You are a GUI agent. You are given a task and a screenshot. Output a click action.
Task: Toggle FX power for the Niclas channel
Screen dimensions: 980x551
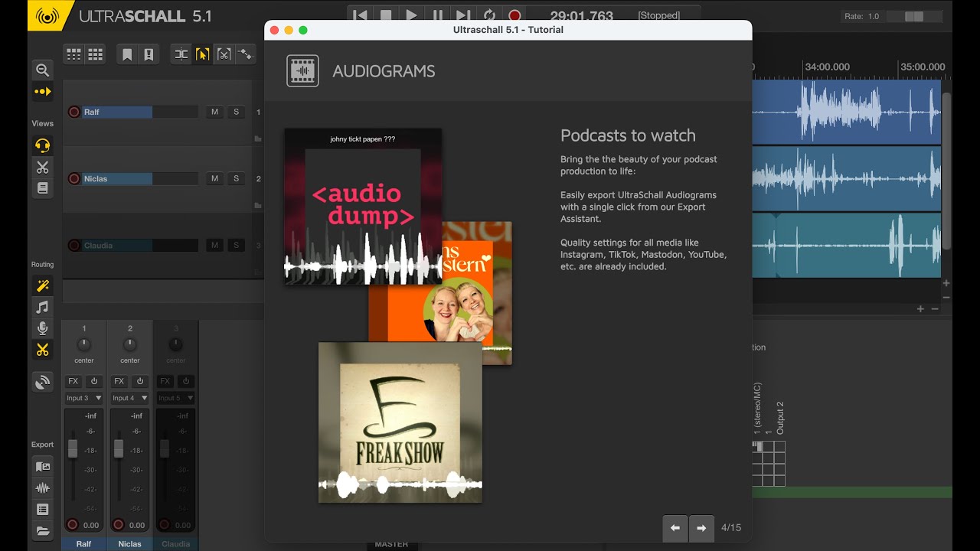click(140, 381)
